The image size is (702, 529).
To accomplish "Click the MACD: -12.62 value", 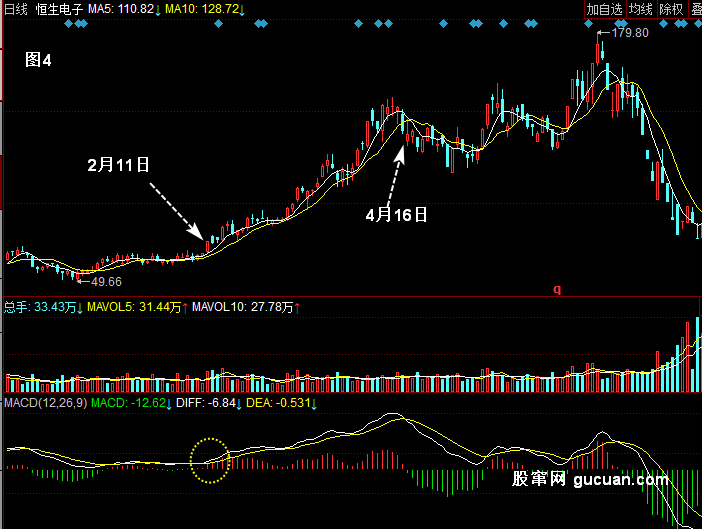I will pos(131,403).
